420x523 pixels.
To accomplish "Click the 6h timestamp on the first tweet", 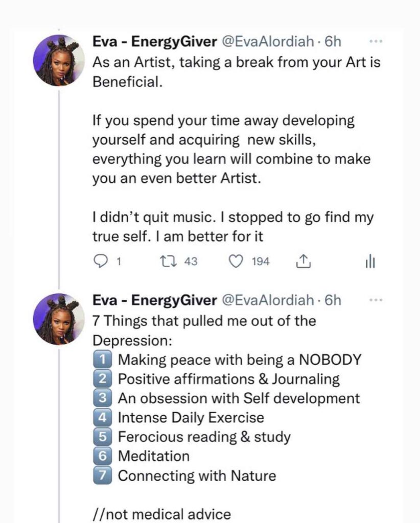I will [x=333, y=41].
